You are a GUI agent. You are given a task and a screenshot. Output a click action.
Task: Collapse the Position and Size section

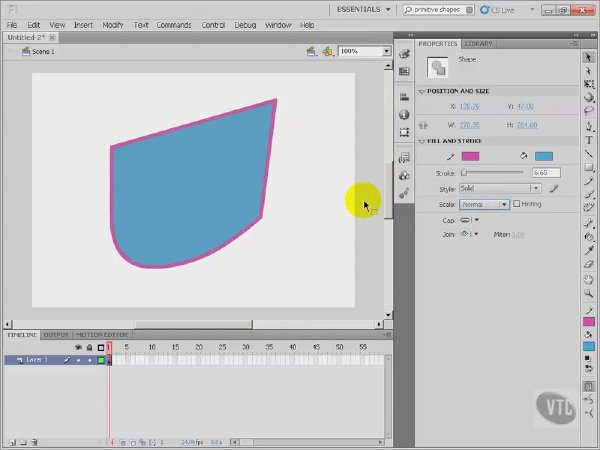click(422, 91)
